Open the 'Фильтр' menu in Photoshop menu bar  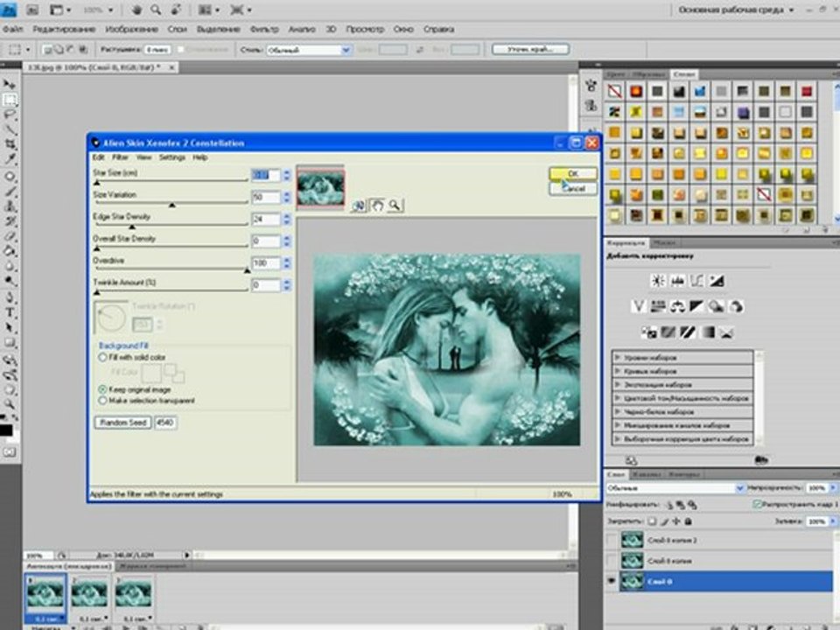click(264, 30)
